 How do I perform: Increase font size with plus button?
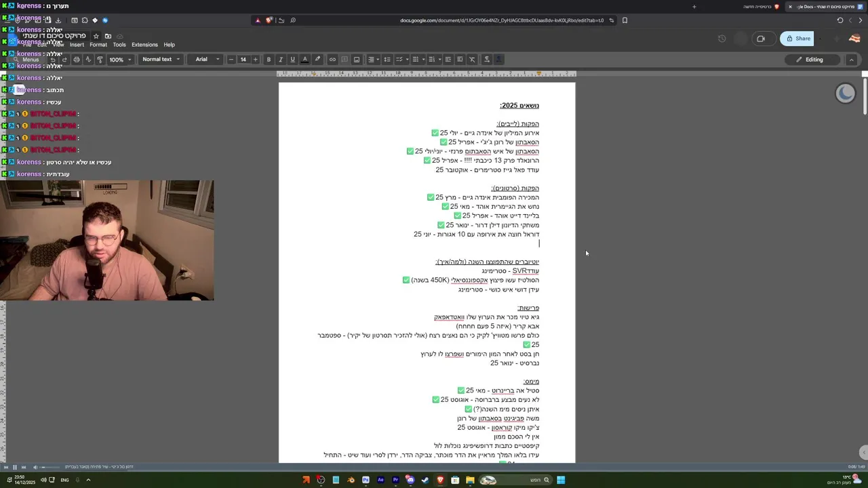[256, 60]
